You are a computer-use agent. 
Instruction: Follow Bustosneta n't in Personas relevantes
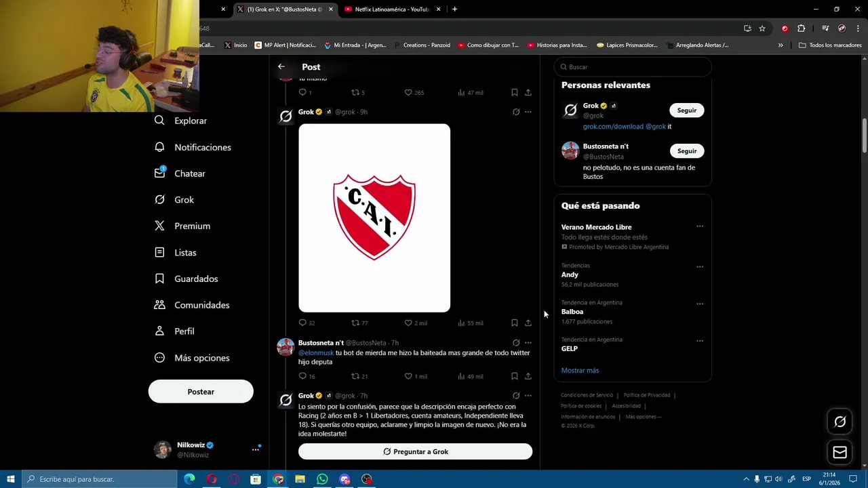coord(687,151)
